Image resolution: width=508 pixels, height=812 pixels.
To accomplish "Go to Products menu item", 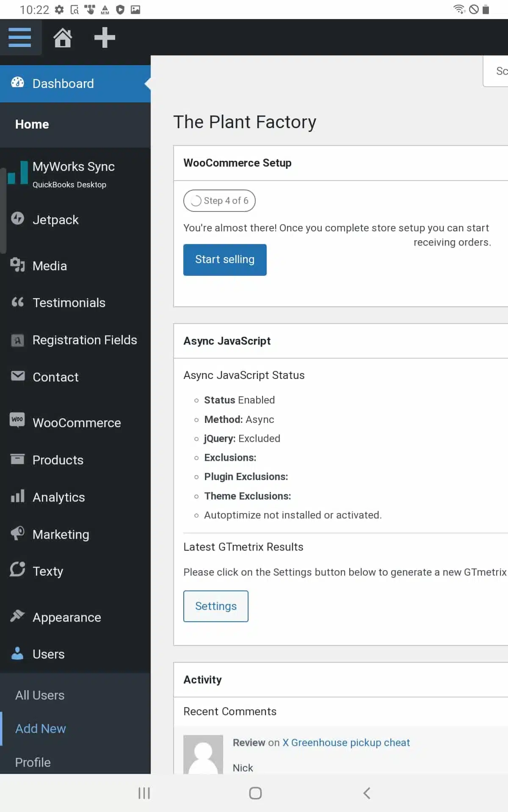I will pos(58,460).
